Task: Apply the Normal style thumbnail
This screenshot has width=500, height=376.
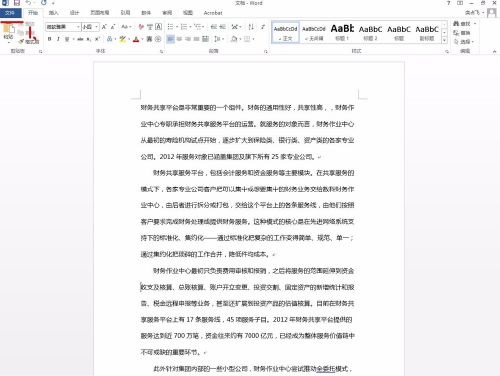Action: [285, 32]
